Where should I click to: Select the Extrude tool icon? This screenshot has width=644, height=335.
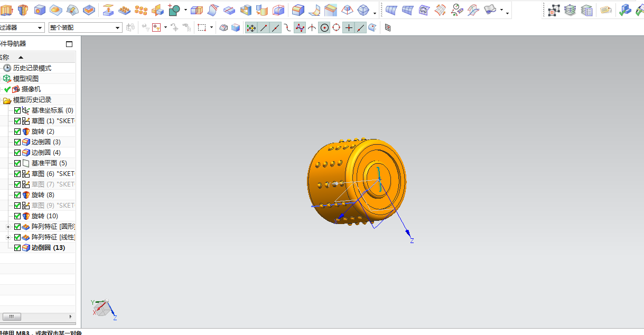pos(7,10)
